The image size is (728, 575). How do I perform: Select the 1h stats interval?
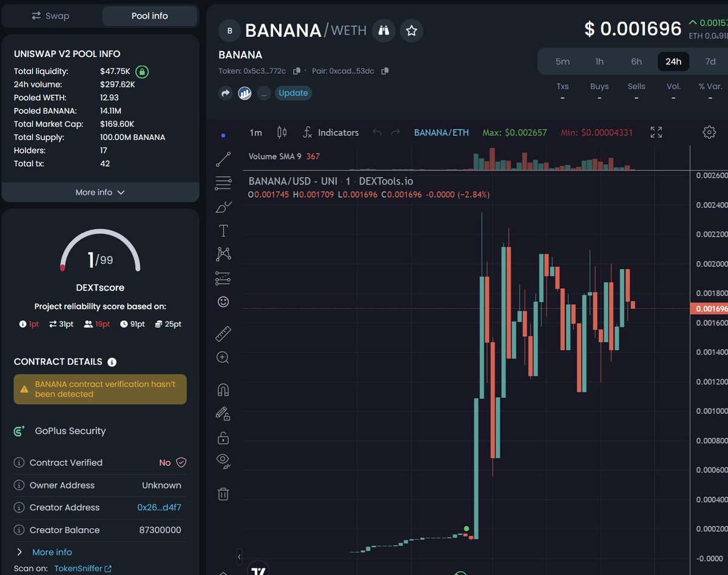click(599, 61)
